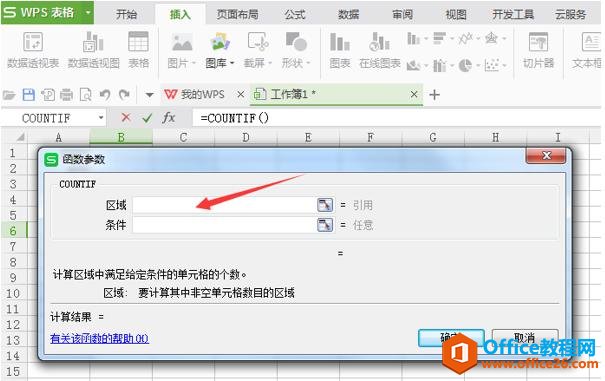The width and height of the screenshot is (605, 381).
Task: Open the 数据透视图 pivot chart tool
Action: tap(93, 50)
